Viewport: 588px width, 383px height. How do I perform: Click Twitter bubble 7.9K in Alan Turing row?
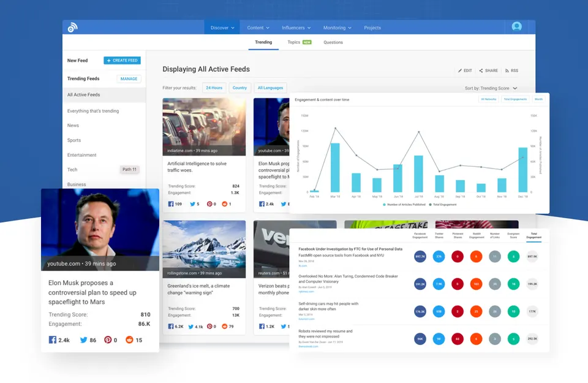click(439, 284)
